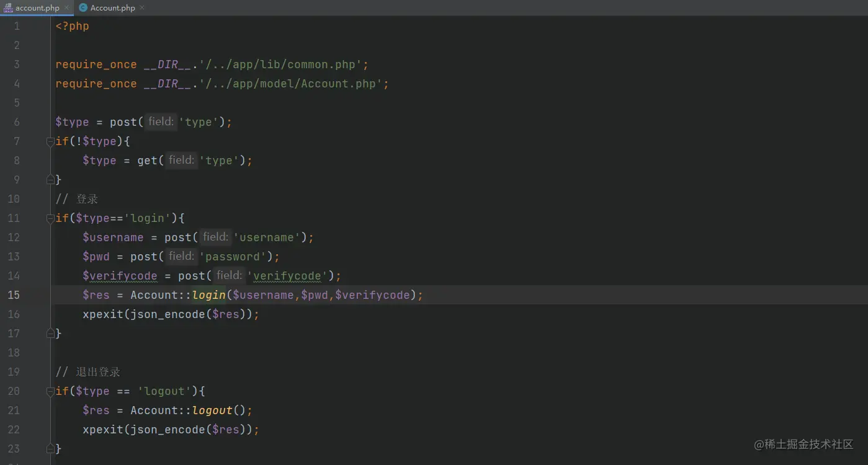Image resolution: width=868 pixels, height=465 pixels.
Task: Collapse the login if-block at line 11
Action: point(50,218)
